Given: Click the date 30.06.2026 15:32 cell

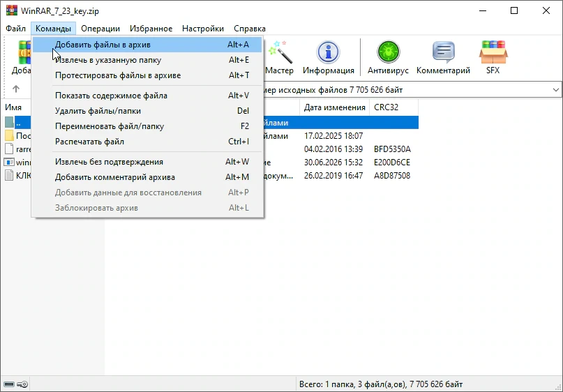Looking at the screenshot, I should (333, 163).
